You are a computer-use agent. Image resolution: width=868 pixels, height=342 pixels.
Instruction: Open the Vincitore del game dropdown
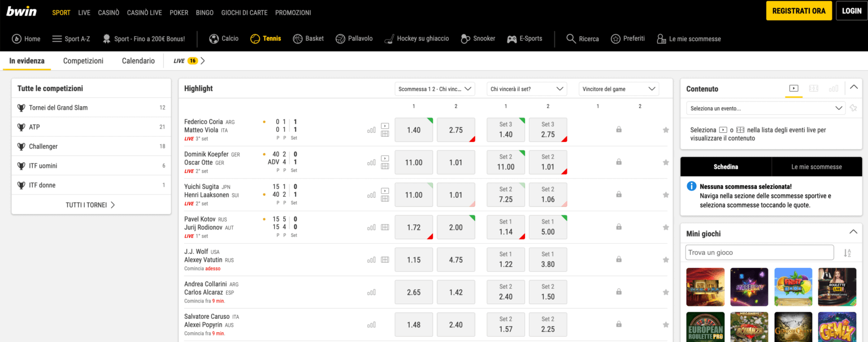[619, 89]
